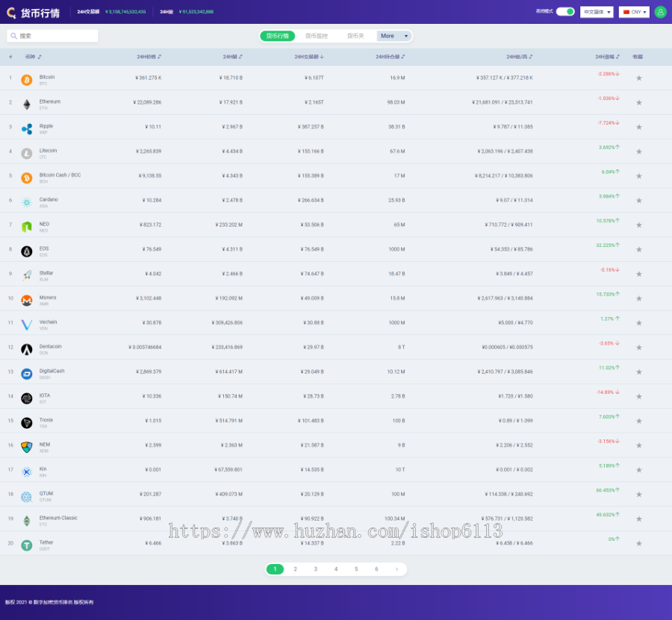Screen dimensions: 672x620
Task: Go to page 6
Action: (x=376, y=569)
